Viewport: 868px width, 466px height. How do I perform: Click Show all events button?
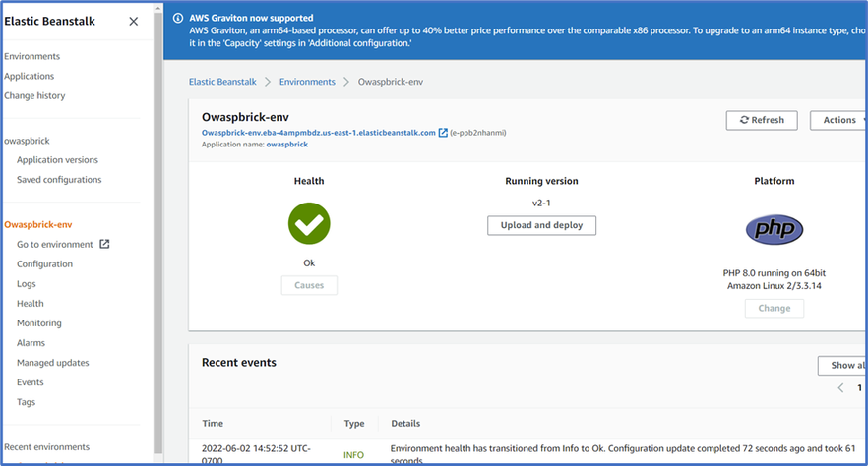(842, 366)
